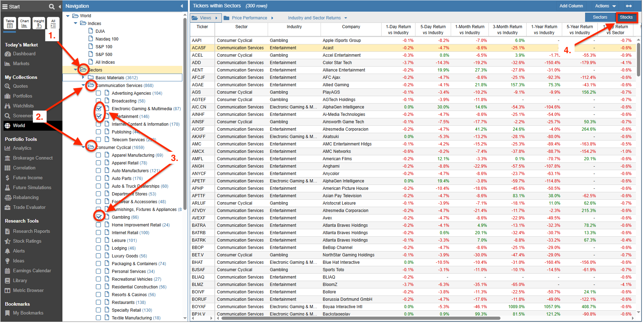Viewport: 644px width, 324px height.
Task: Click the navigation tree vertical scrollbar
Action: (x=185, y=113)
